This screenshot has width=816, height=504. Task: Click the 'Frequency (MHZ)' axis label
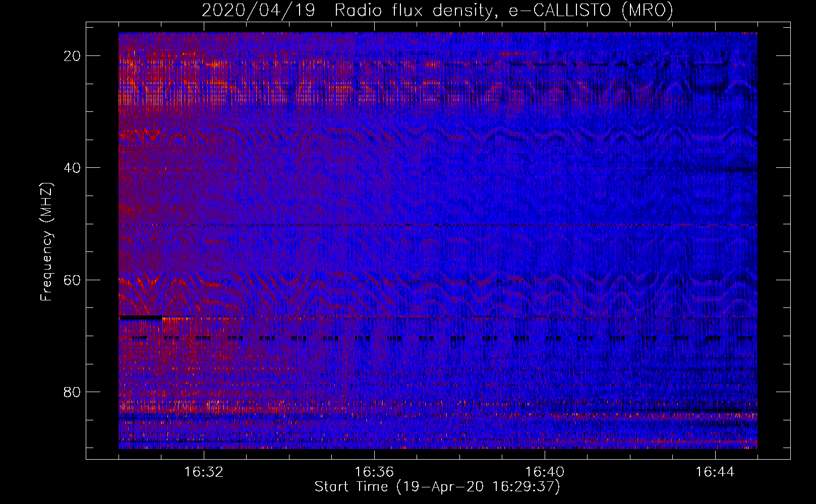pos(46,242)
